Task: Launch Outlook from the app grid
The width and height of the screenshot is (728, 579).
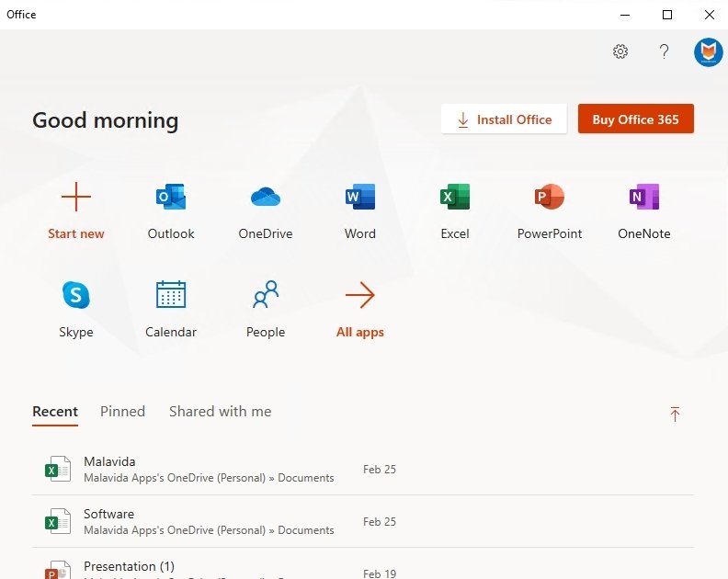Action: click(x=171, y=197)
